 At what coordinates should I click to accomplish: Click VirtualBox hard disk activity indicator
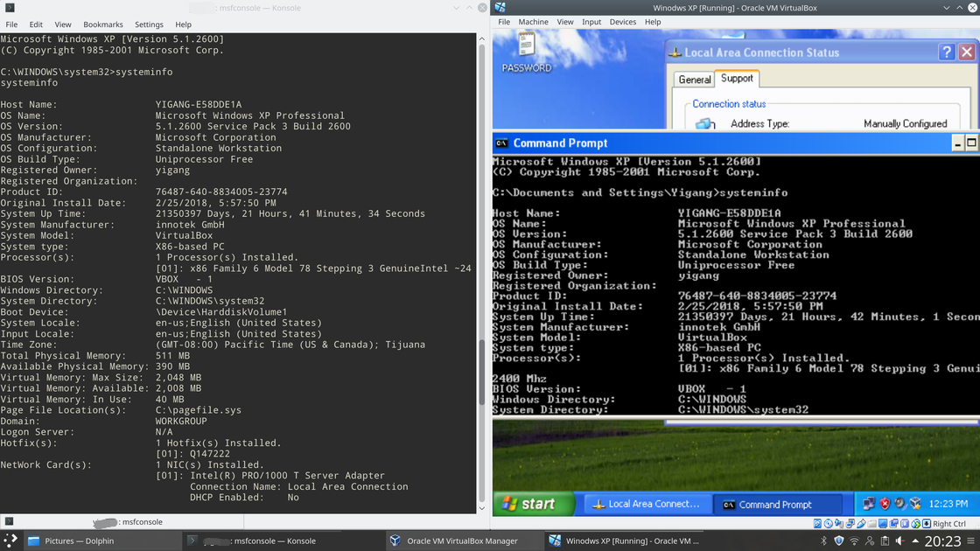tap(817, 524)
